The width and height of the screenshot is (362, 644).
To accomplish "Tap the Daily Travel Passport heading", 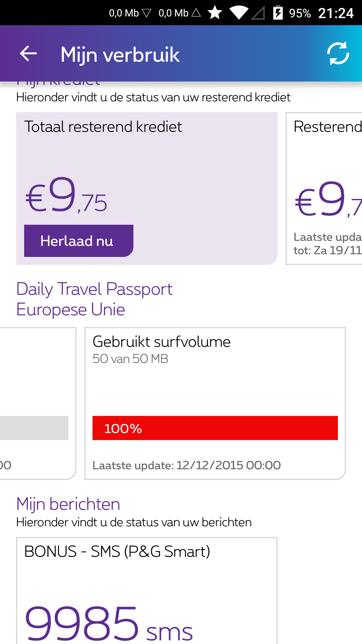I will click(x=94, y=299).
